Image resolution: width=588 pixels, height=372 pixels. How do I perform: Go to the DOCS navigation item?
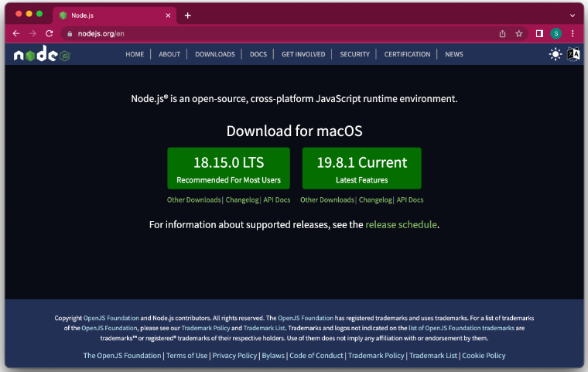(x=258, y=54)
